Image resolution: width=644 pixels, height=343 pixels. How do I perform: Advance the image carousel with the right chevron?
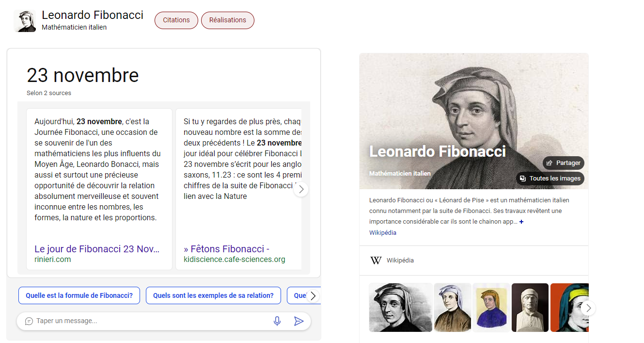[x=588, y=308]
